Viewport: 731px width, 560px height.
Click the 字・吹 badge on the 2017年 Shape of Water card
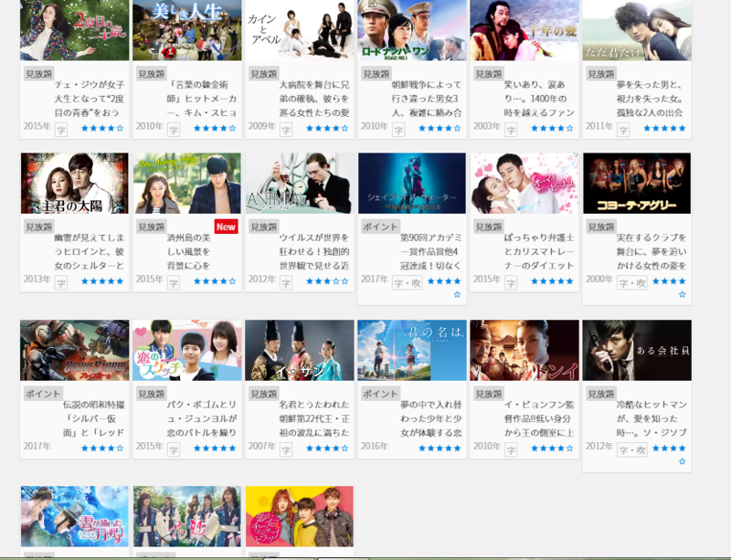(x=407, y=282)
